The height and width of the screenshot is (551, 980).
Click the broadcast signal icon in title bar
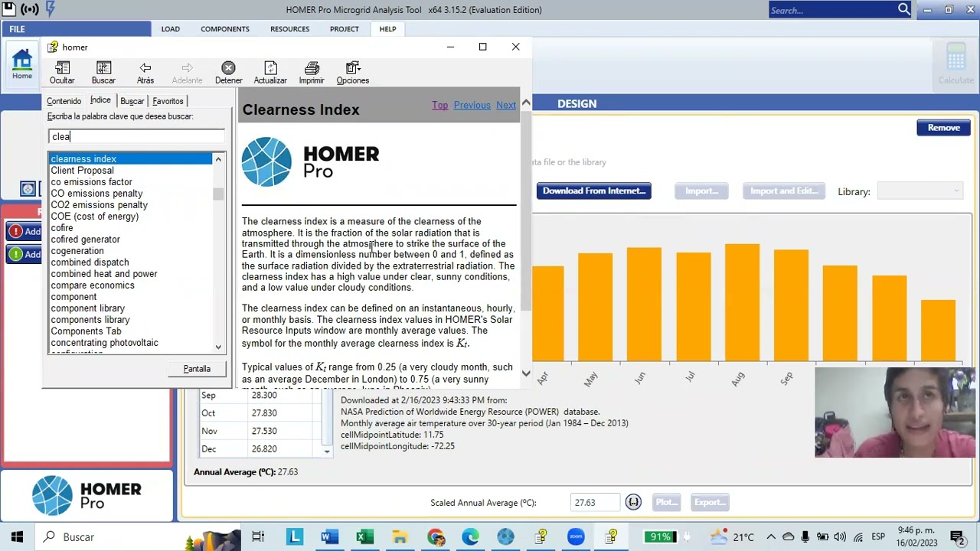pyautogui.click(x=29, y=10)
